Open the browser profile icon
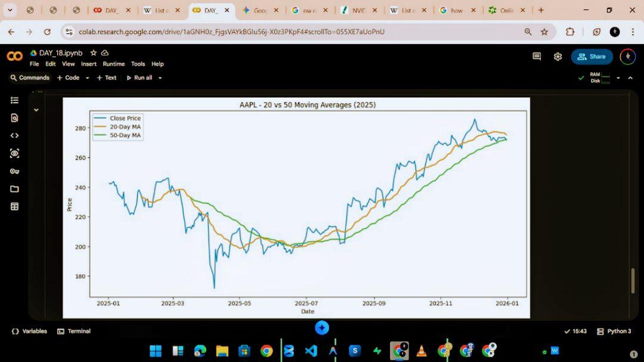The height and width of the screenshot is (362, 644). [614, 32]
